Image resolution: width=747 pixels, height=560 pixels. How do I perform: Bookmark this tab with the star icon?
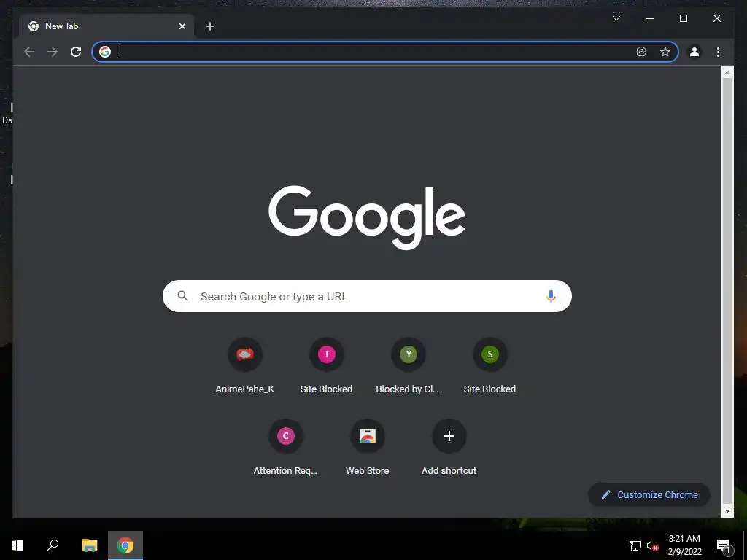tap(665, 52)
